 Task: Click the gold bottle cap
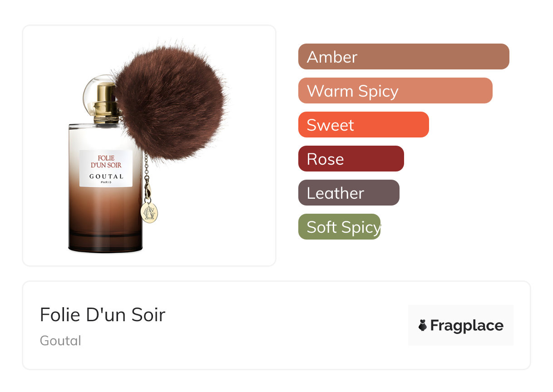click(x=107, y=103)
